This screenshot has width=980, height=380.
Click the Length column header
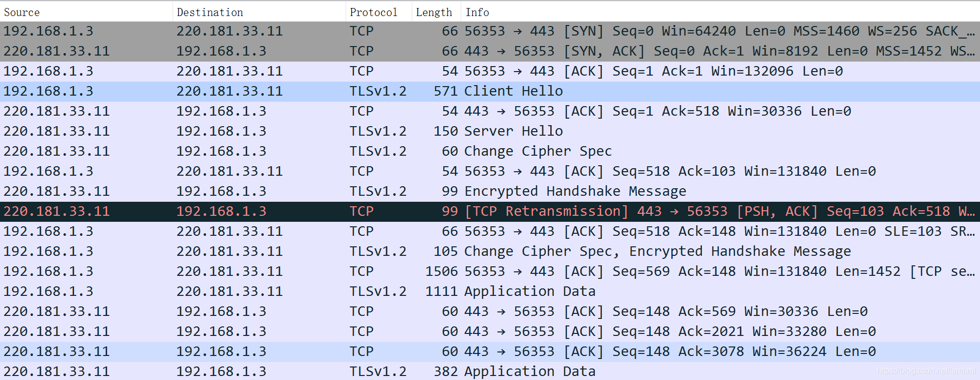437,12
